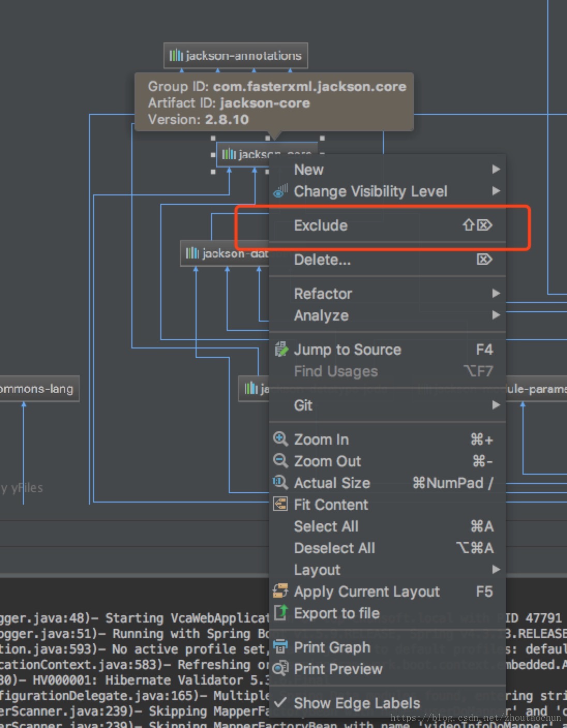Choose Exclude from the context menu
The height and width of the screenshot is (728, 567).
tap(387, 225)
